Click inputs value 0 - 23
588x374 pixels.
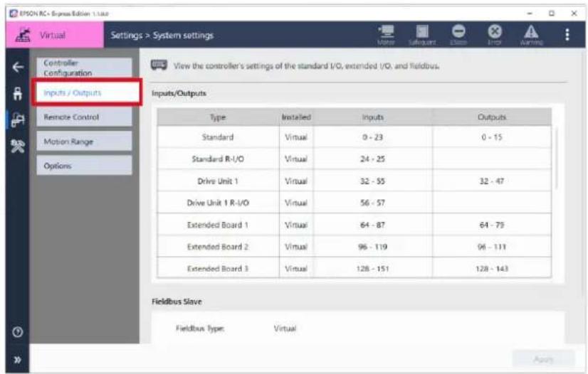coord(373,137)
